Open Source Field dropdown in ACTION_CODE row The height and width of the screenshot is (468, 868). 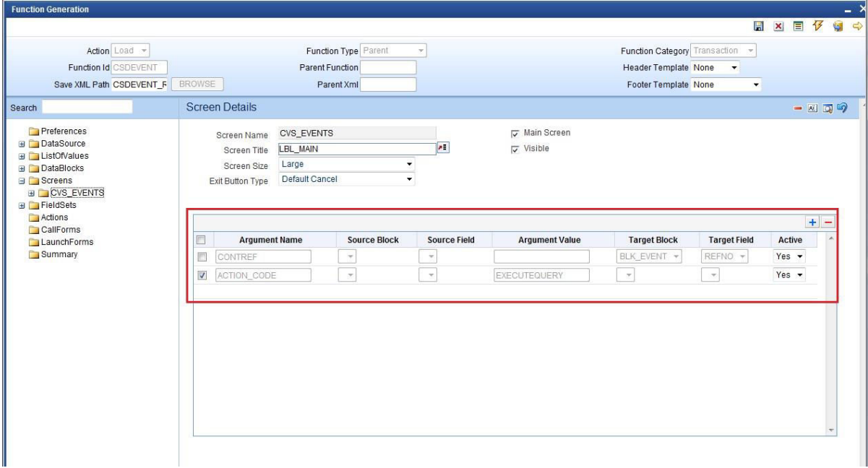[x=429, y=275]
